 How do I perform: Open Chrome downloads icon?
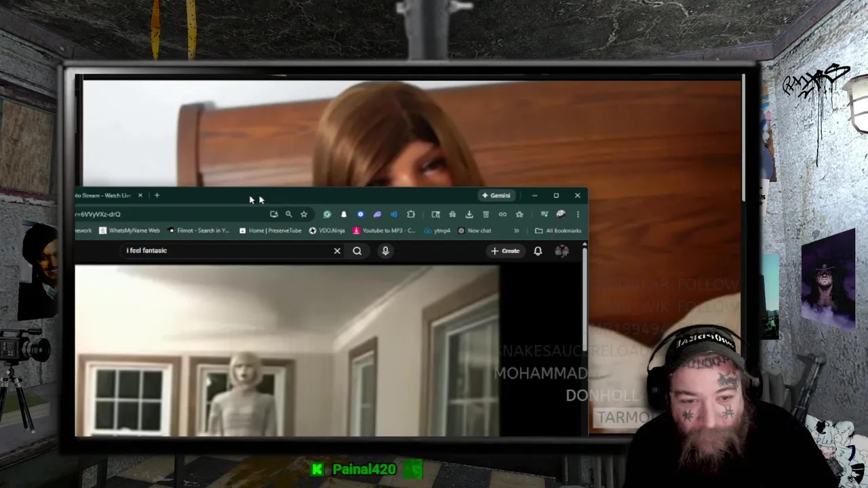469,214
